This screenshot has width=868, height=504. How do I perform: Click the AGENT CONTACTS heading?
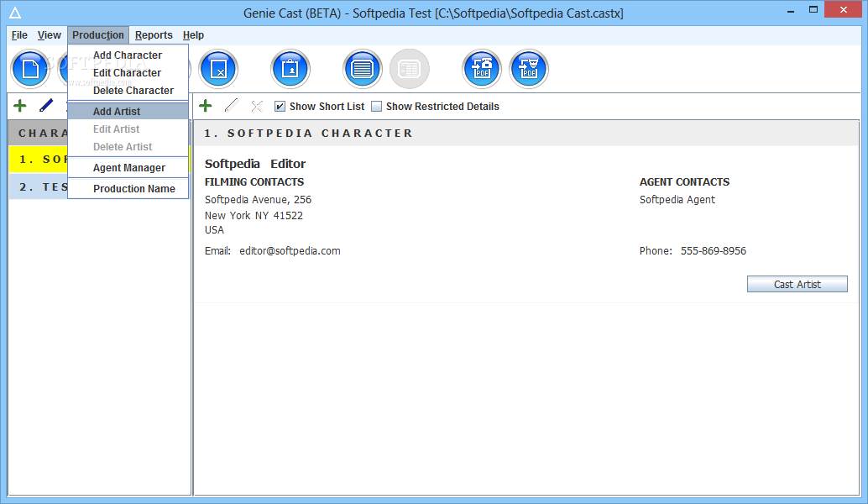(x=684, y=182)
